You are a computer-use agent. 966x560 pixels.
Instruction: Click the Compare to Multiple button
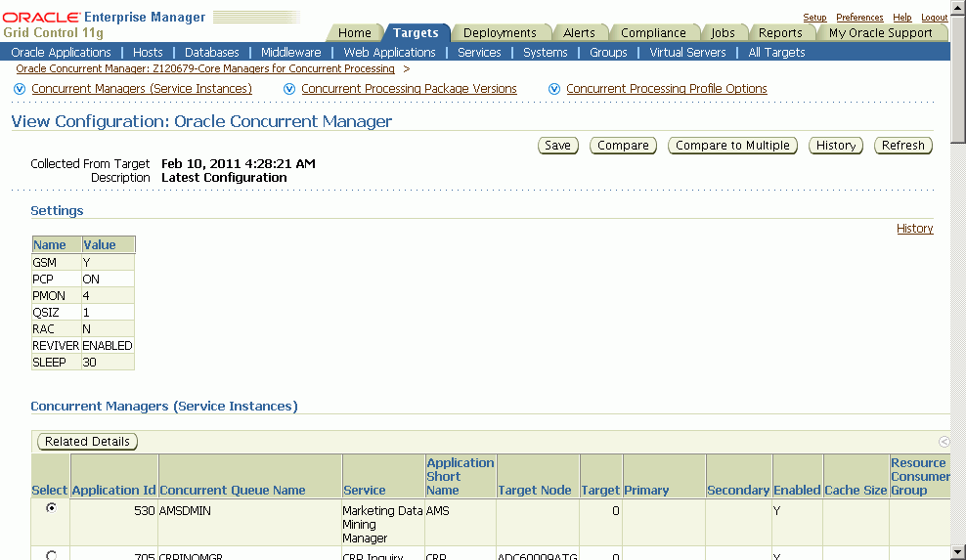(732, 146)
